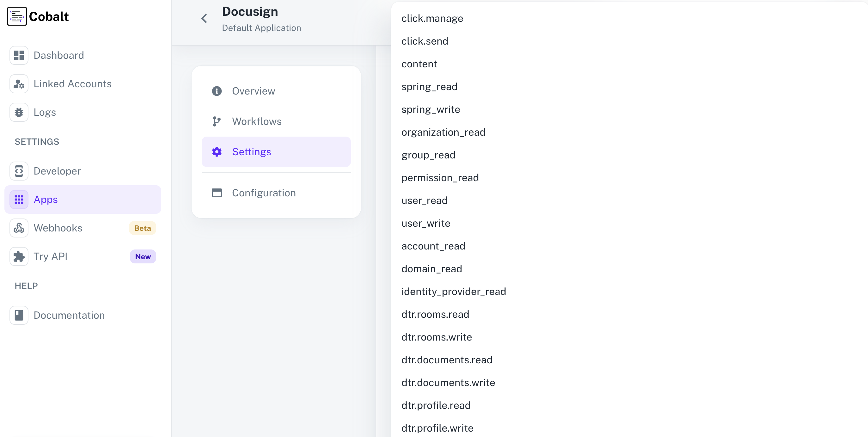Click the Apps grid icon
This screenshot has height=437, width=868.
pos(19,199)
